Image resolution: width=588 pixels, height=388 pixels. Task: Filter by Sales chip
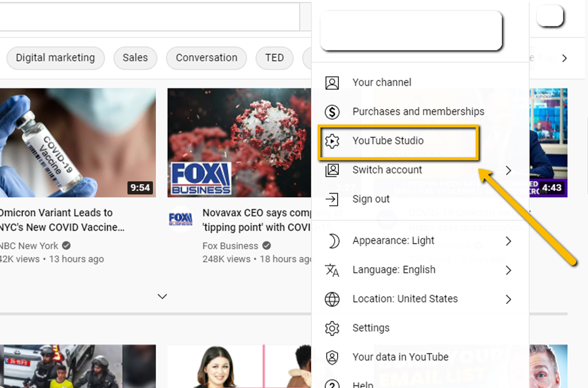coord(135,58)
